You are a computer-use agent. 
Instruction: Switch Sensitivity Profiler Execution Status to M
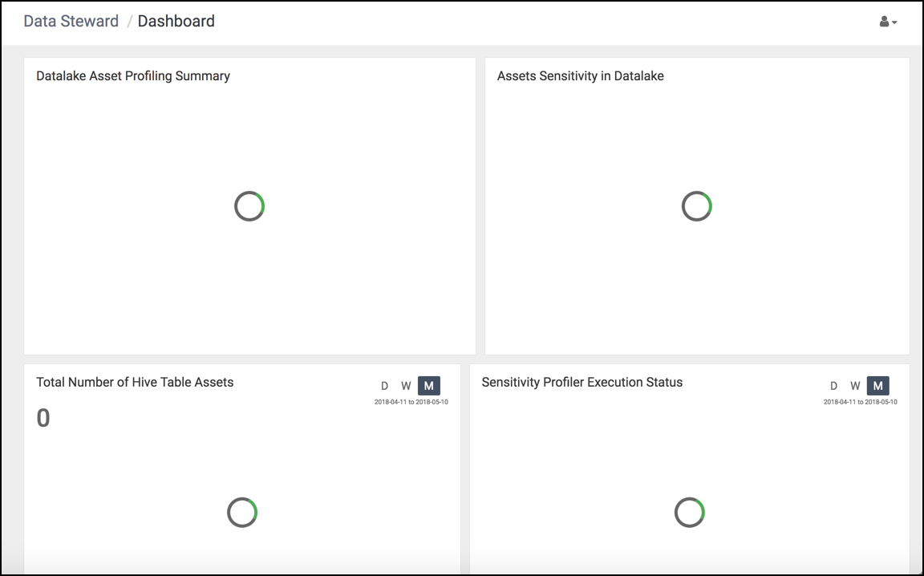pyautogui.click(x=878, y=386)
